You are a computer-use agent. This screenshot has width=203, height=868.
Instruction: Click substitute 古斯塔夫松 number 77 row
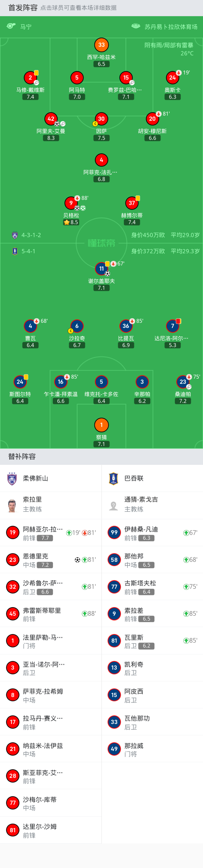152,587
